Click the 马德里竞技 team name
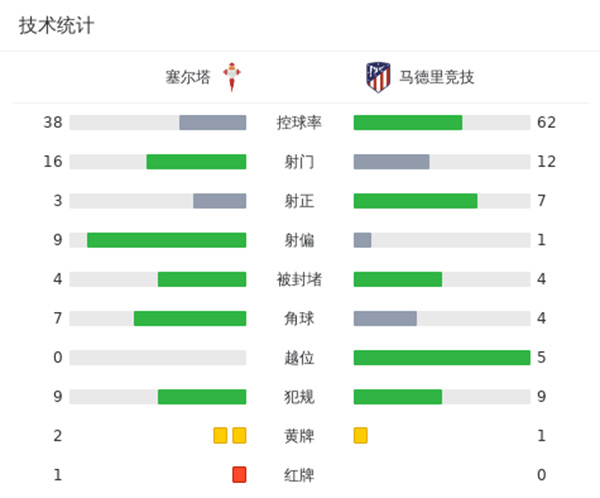The height and width of the screenshot is (498, 600). click(437, 77)
